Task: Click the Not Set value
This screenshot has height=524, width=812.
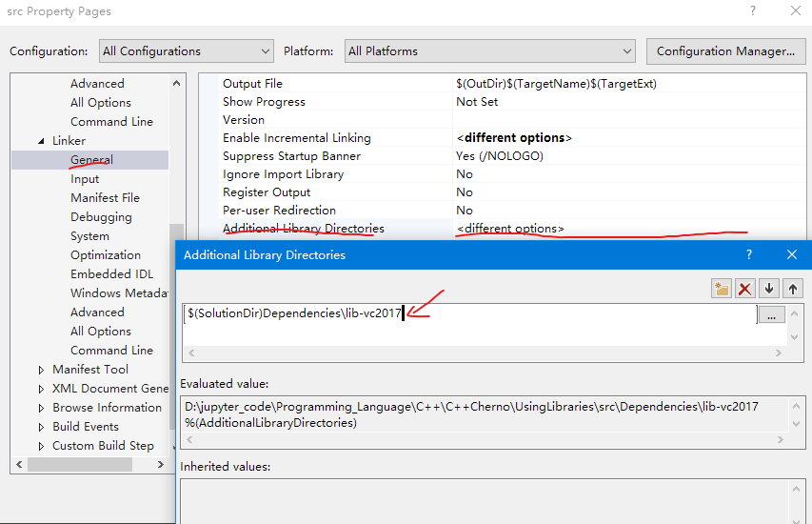Action: click(x=477, y=102)
